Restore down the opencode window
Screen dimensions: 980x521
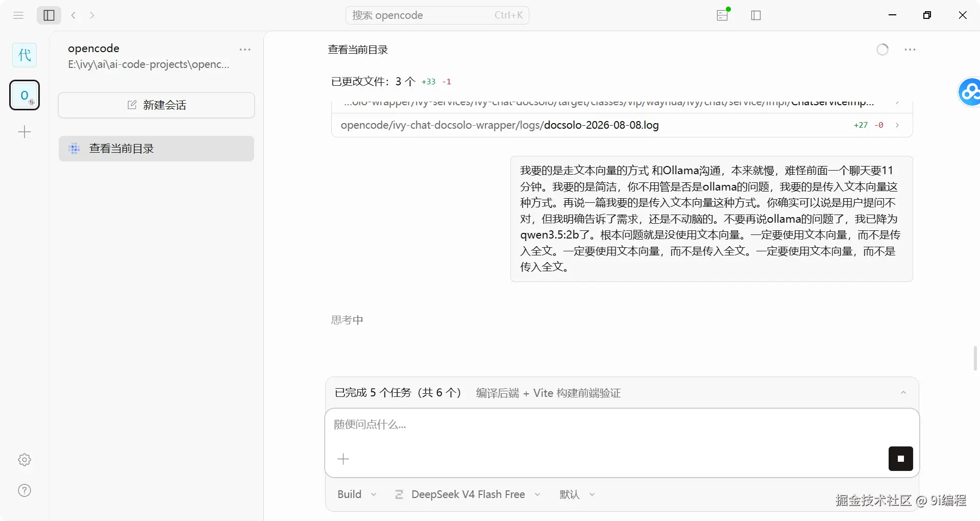[927, 15]
